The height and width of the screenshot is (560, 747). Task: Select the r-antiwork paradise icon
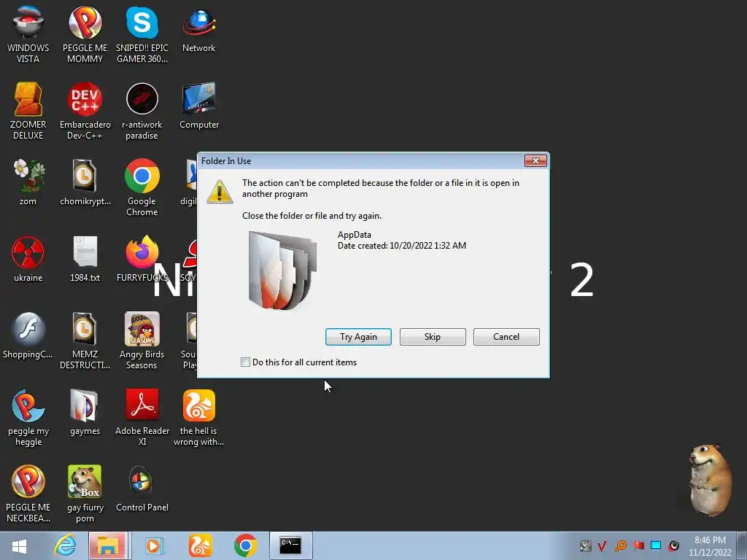click(142, 111)
